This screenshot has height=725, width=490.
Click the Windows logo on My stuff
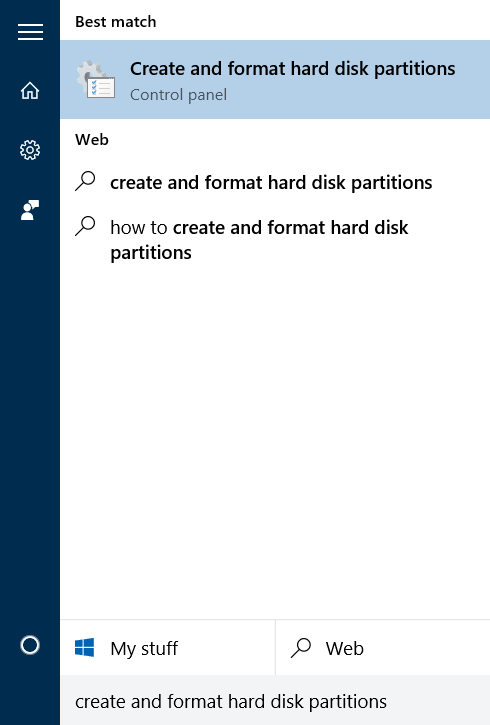(x=85, y=647)
